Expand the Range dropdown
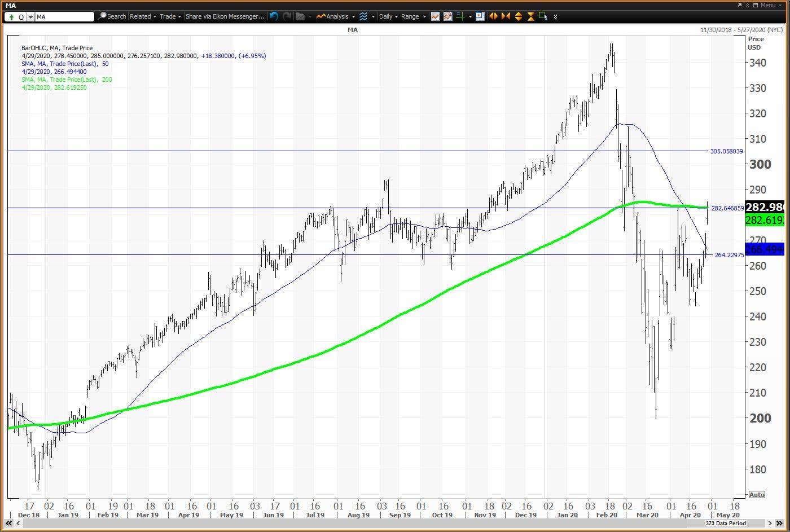 pyautogui.click(x=413, y=16)
